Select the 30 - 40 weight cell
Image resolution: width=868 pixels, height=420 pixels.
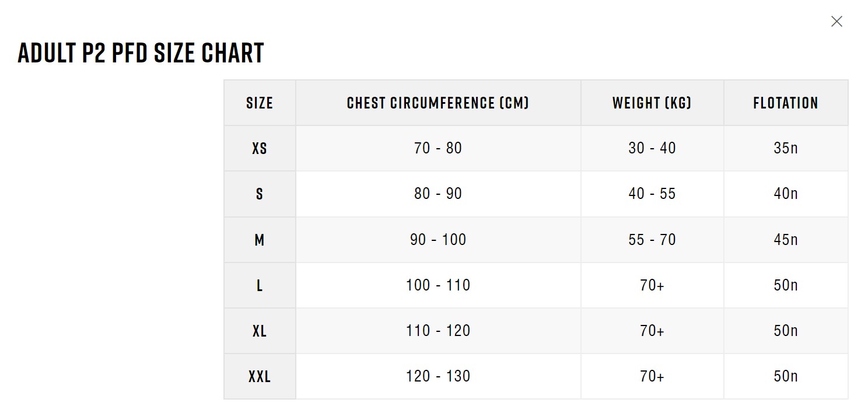[652, 148]
